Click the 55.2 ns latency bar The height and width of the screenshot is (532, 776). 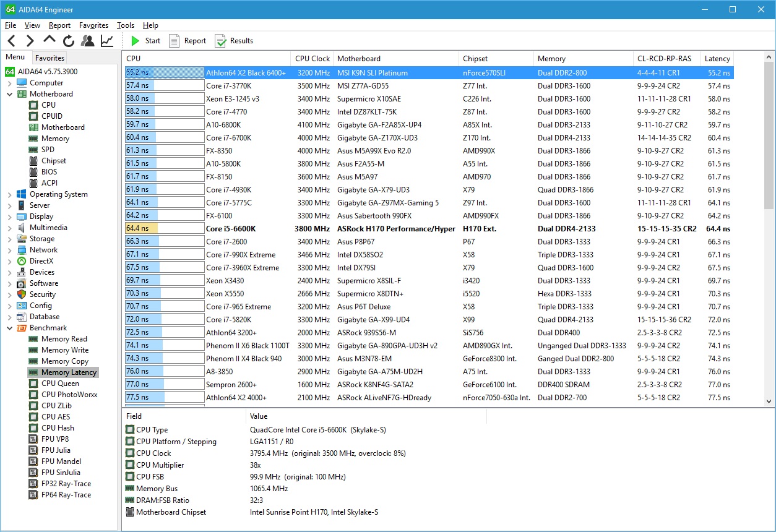click(x=165, y=73)
